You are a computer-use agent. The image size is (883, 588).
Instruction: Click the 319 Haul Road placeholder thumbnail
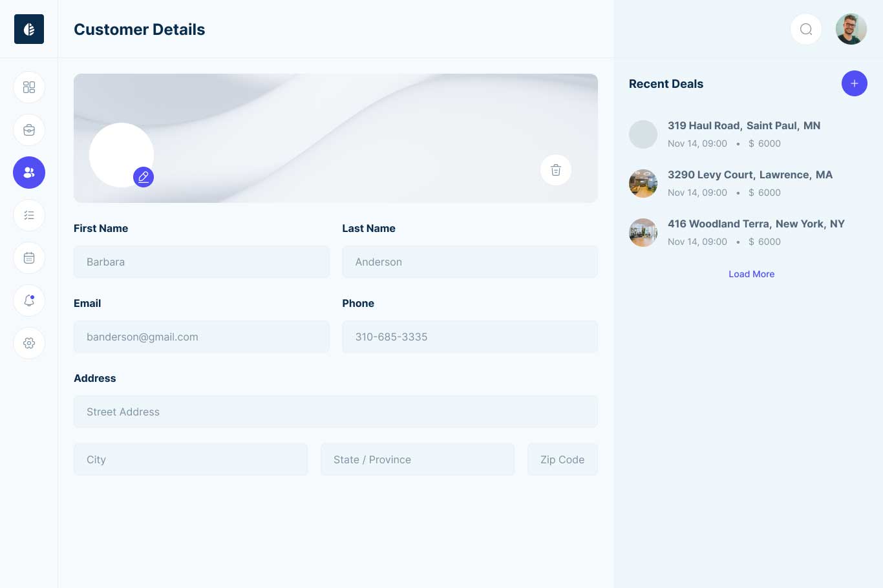(643, 134)
